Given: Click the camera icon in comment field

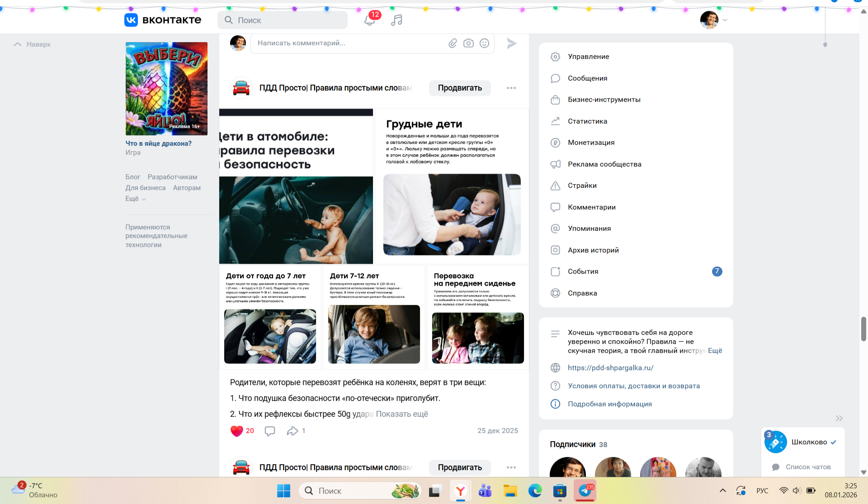Looking at the screenshot, I should 468,43.
